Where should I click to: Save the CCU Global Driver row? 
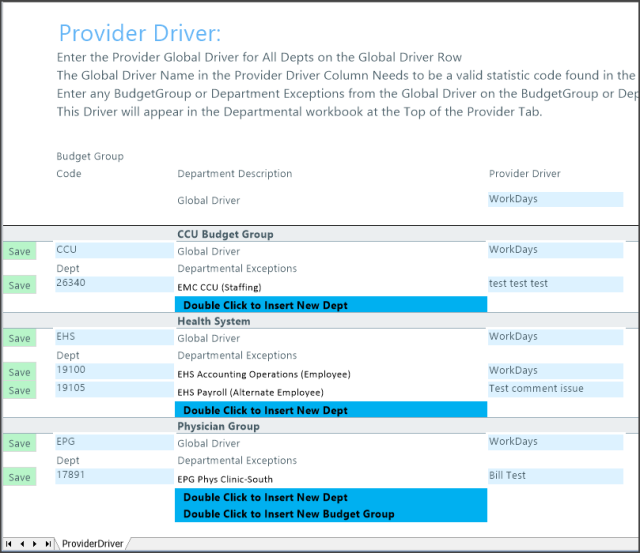point(19,251)
